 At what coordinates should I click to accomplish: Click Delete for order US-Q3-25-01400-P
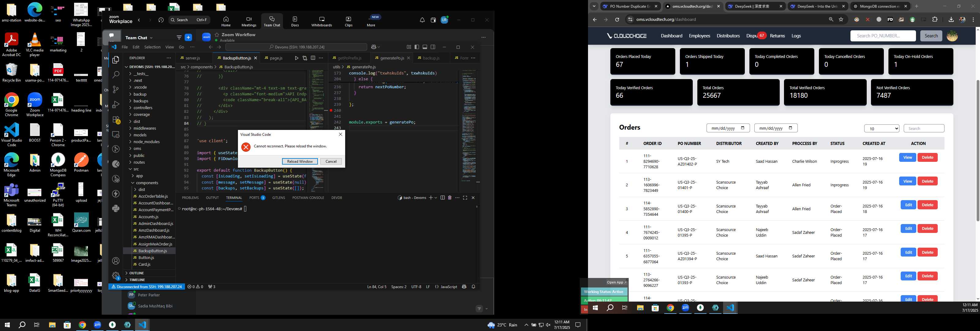(x=927, y=205)
